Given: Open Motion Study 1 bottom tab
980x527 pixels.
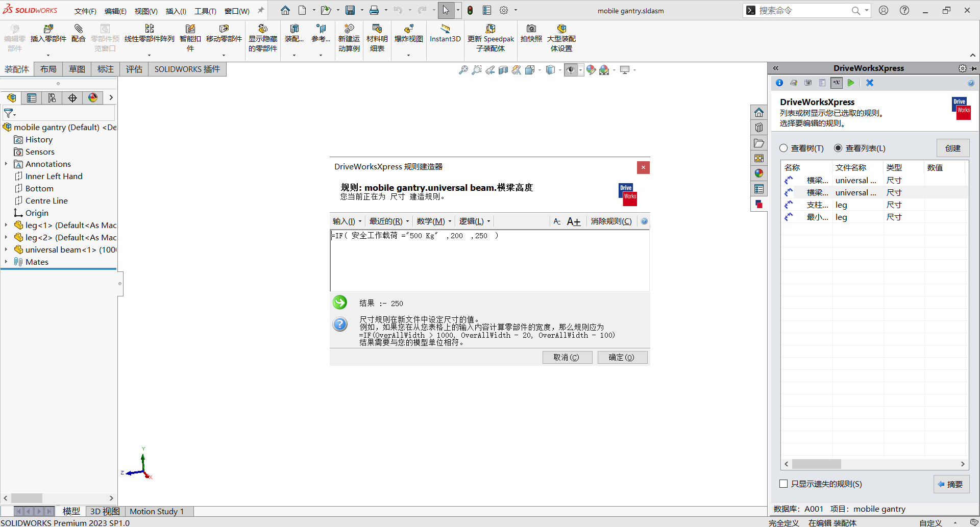Looking at the screenshot, I should (157, 511).
